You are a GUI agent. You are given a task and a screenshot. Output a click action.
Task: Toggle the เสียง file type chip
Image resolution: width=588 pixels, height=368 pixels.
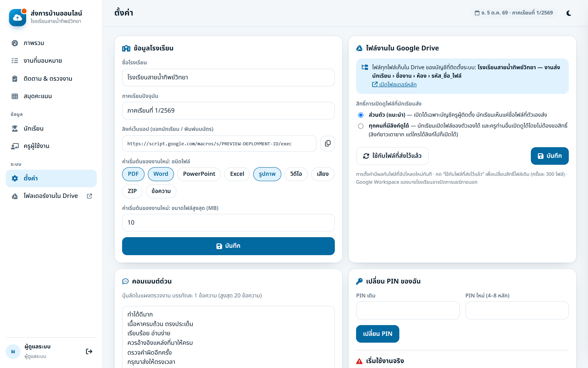click(x=323, y=174)
